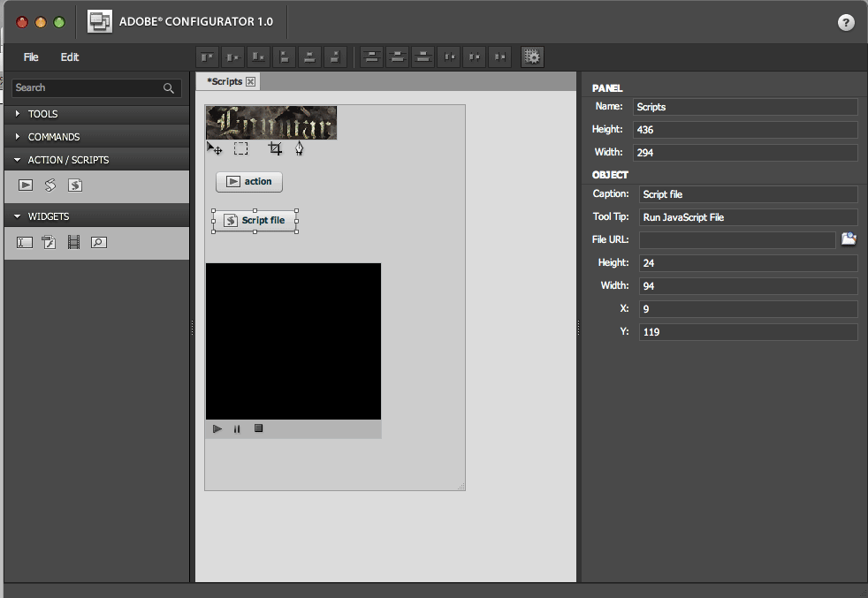868x598 pixels.
Task: Browse for a file next to File URL
Action: pos(849,239)
